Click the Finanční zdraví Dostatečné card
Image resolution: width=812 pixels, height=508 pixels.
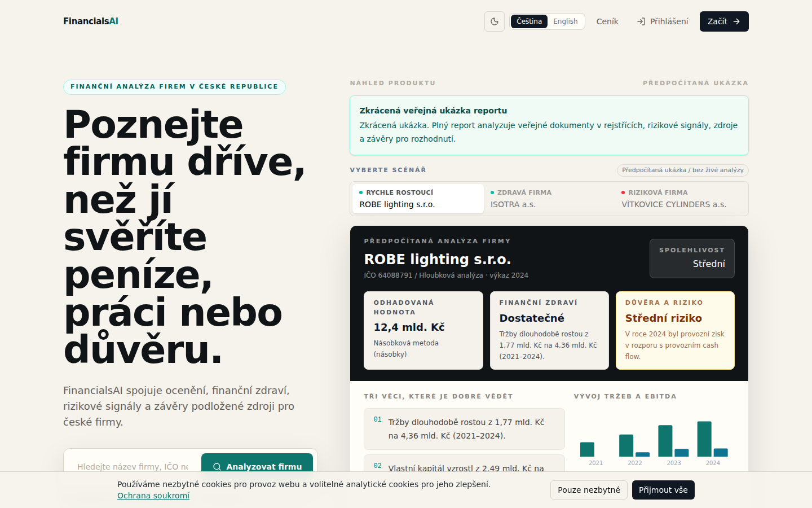pyautogui.click(x=549, y=330)
